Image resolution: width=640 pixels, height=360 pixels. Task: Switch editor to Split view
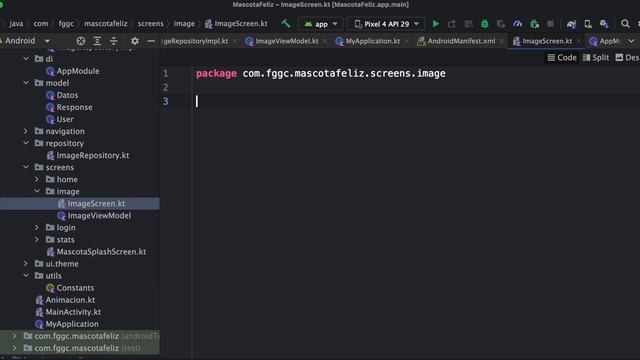click(596, 58)
